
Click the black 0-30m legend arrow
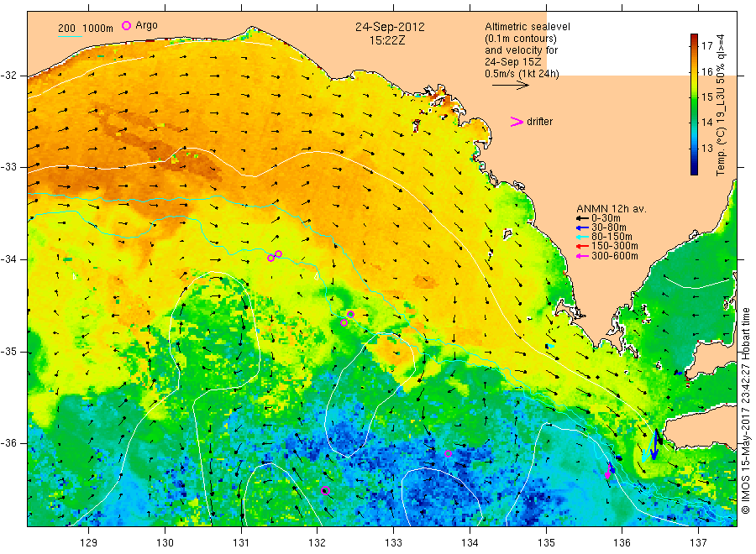pos(582,218)
